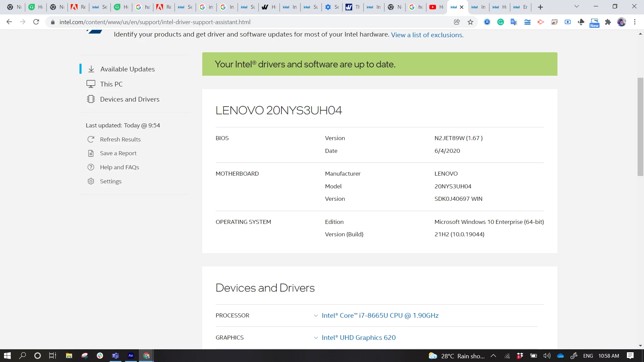Click the page vertical scrollbar thumb
Viewport: 644px width, 362px height.
(640, 127)
